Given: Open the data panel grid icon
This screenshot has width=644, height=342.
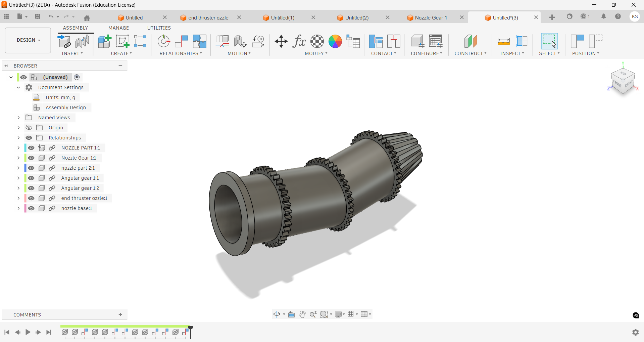Looking at the screenshot, I should (6, 16).
